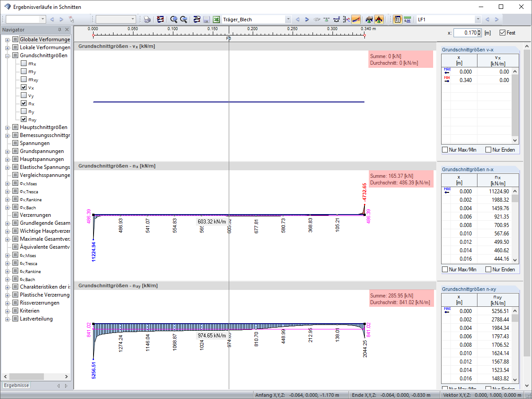Click the scissors-like section icon
The height and width of the screenshot is (399, 532).
347,20
